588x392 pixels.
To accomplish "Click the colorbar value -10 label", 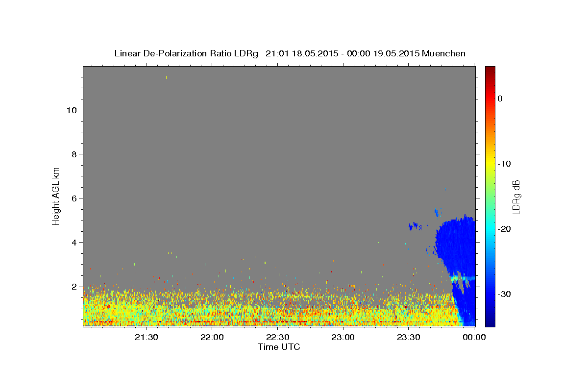I will click(505, 164).
